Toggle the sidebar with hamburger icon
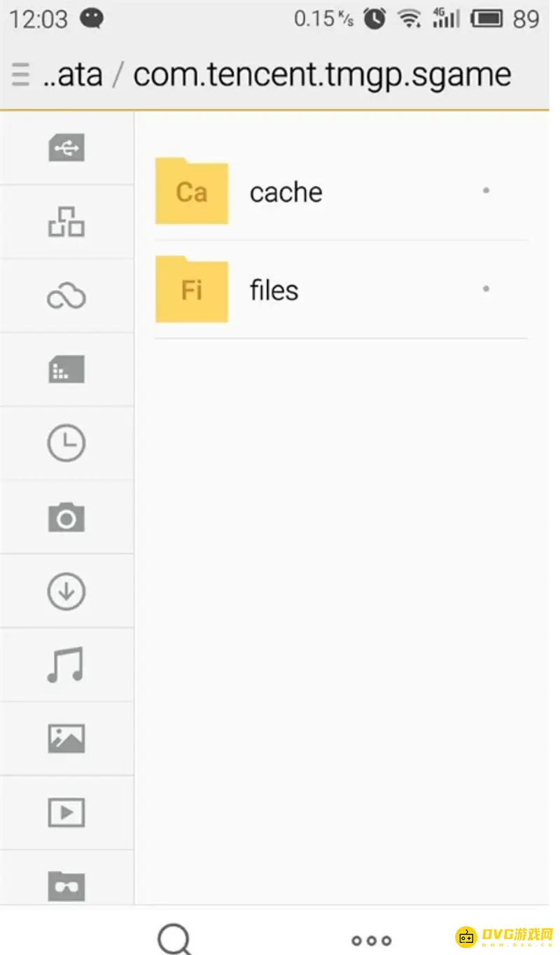560x955 pixels. coord(21,74)
